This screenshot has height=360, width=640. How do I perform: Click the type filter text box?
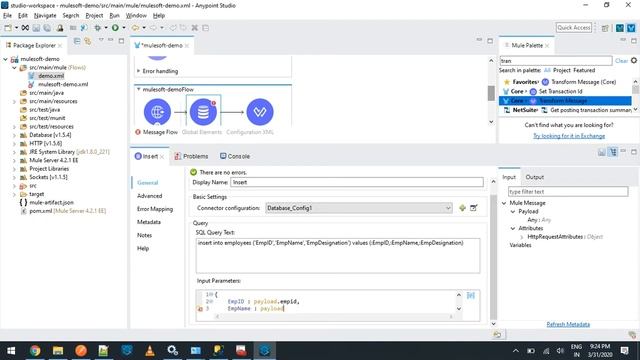click(568, 192)
